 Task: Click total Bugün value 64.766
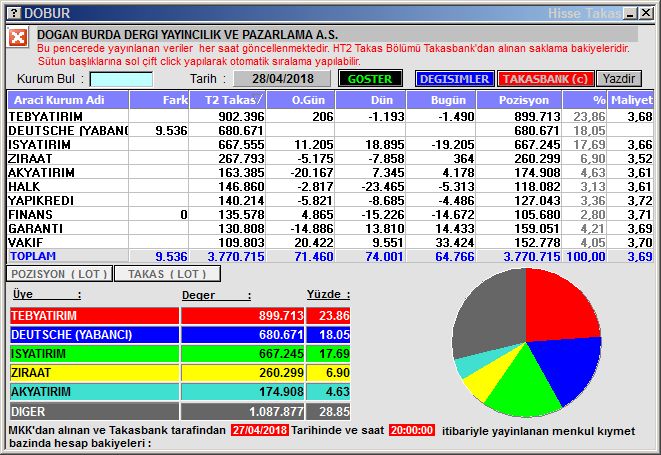(x=454, y=256)
